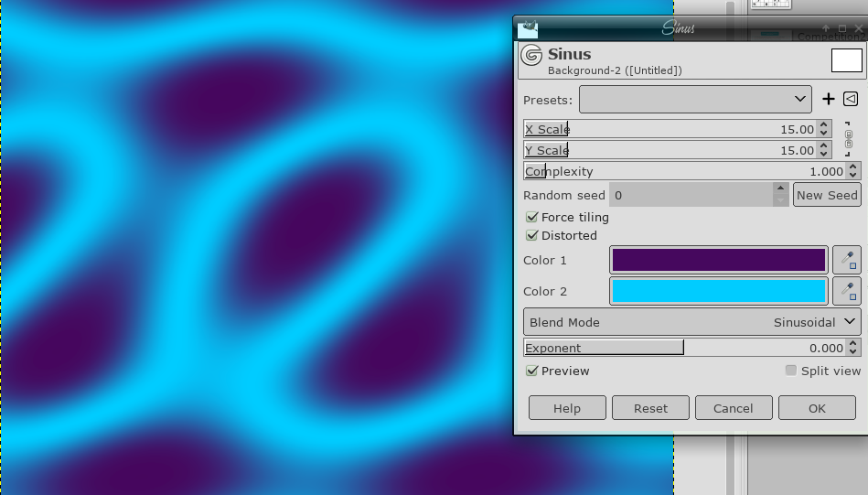This screenshot has height=495, width=868.
Task: Confirm the filter with OK
Action: click(x=817, y=408)
